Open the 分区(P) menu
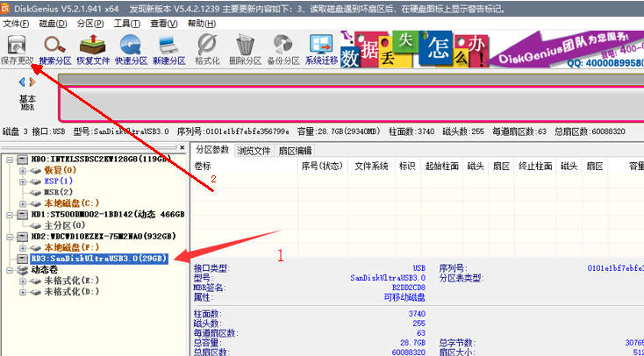 click(90, 24)
